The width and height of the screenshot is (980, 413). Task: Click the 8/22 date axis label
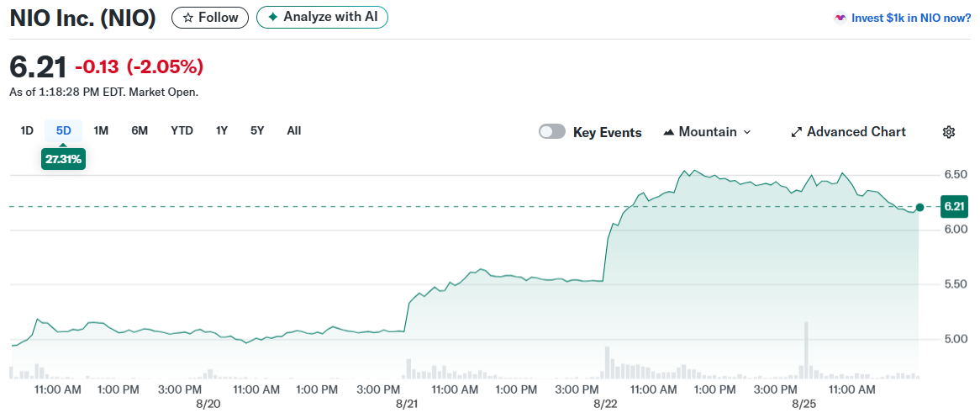605,405
